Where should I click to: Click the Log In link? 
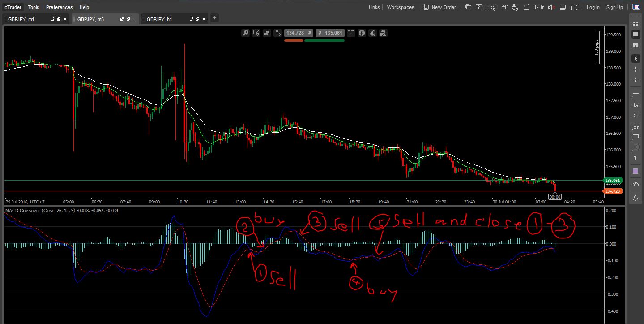593,7
